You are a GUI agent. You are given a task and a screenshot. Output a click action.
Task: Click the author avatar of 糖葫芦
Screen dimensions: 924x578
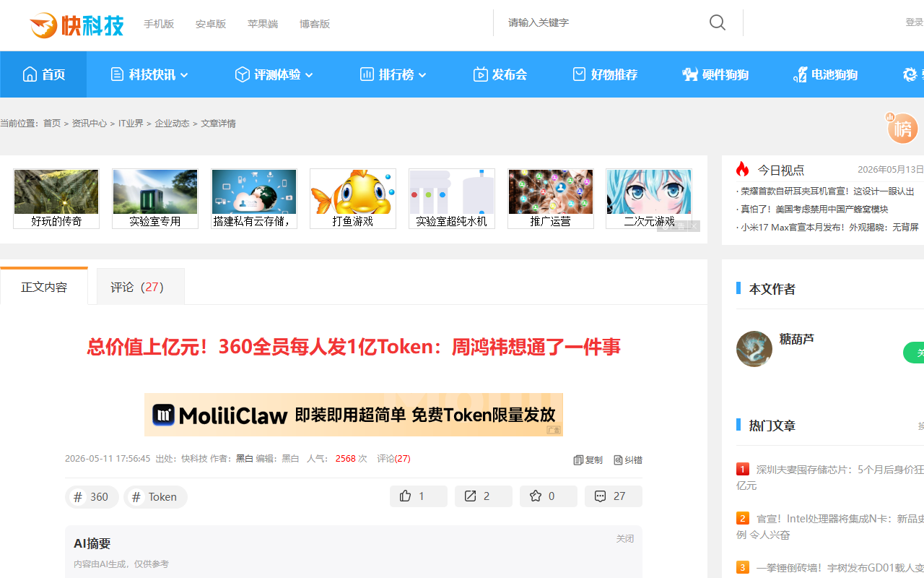click(x=754, y=349)
